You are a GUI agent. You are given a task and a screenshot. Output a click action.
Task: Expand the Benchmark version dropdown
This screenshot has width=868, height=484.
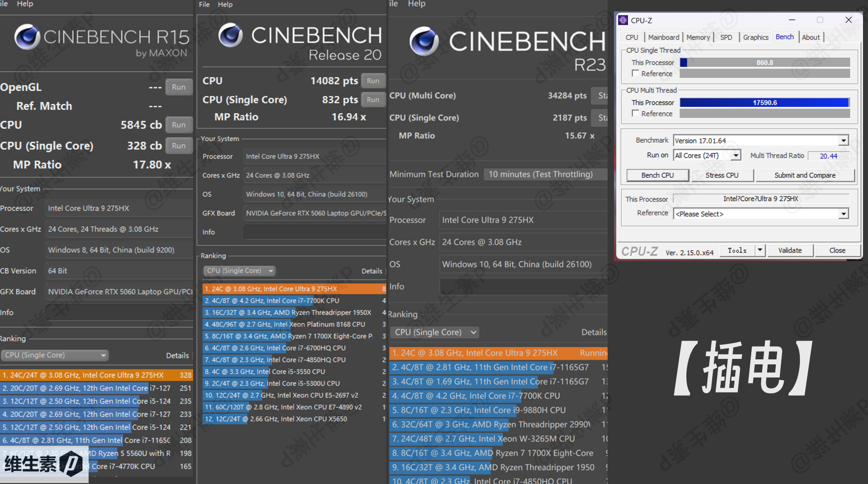click(x=843, y=141)
